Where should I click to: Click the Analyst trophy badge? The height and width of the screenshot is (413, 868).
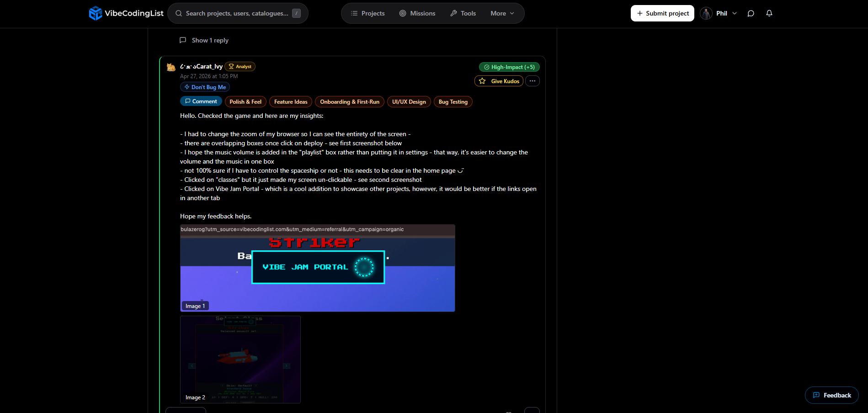coord(240,66)
